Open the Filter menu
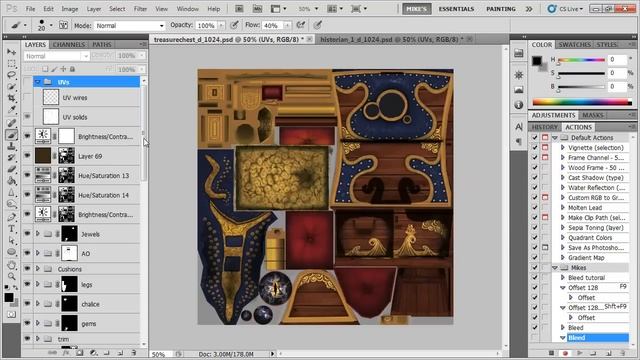Screen dimensions: 640x360 [140, 9]
